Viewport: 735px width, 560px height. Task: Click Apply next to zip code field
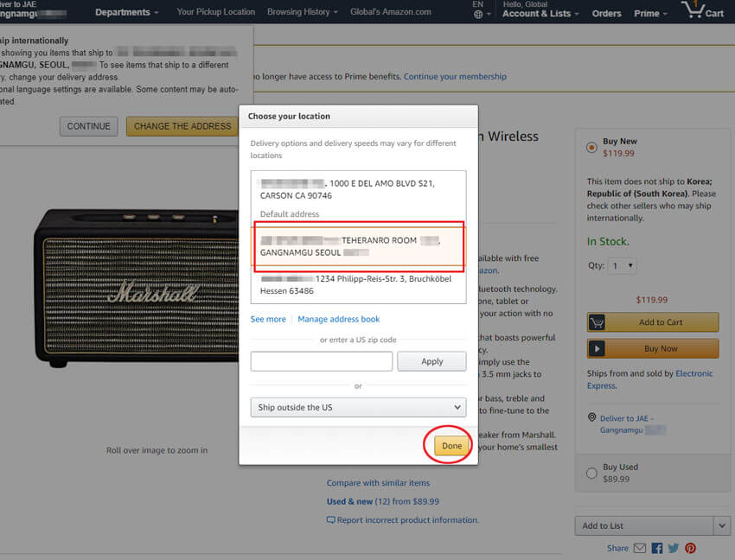click(431, 361)
